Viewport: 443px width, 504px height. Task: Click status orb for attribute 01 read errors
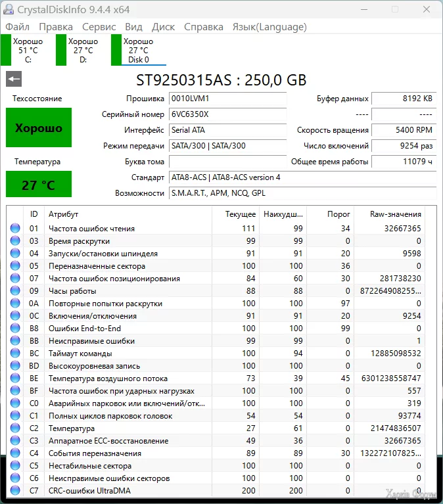click(15, 228)
